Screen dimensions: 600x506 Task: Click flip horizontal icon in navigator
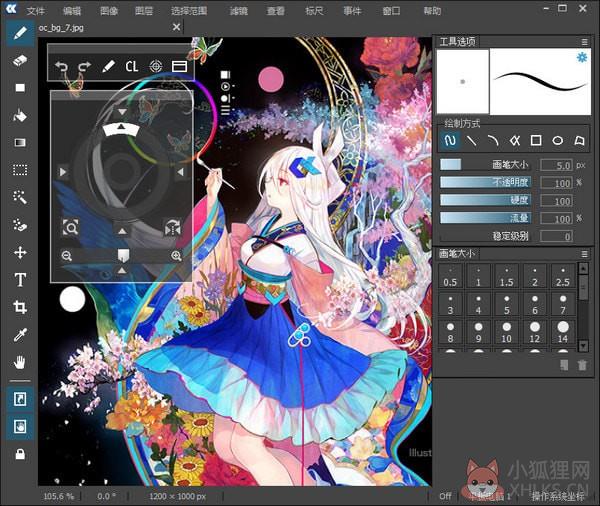(173, 227)
